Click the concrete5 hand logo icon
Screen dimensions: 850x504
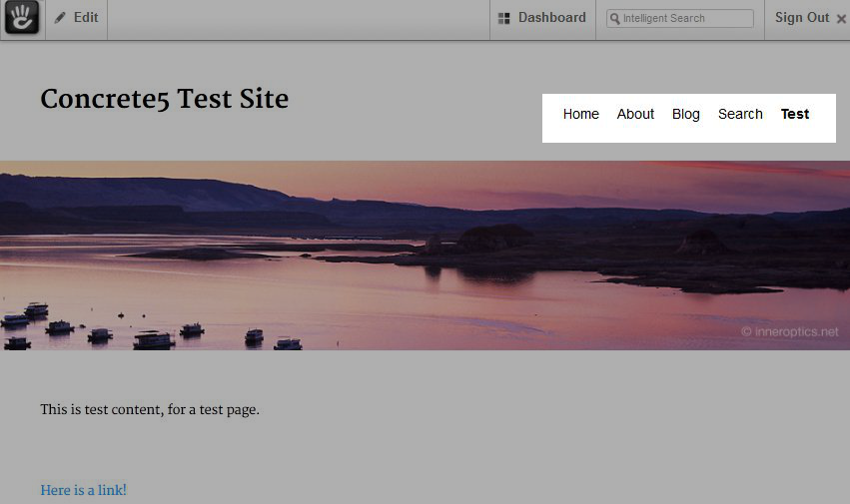(22, 18)
